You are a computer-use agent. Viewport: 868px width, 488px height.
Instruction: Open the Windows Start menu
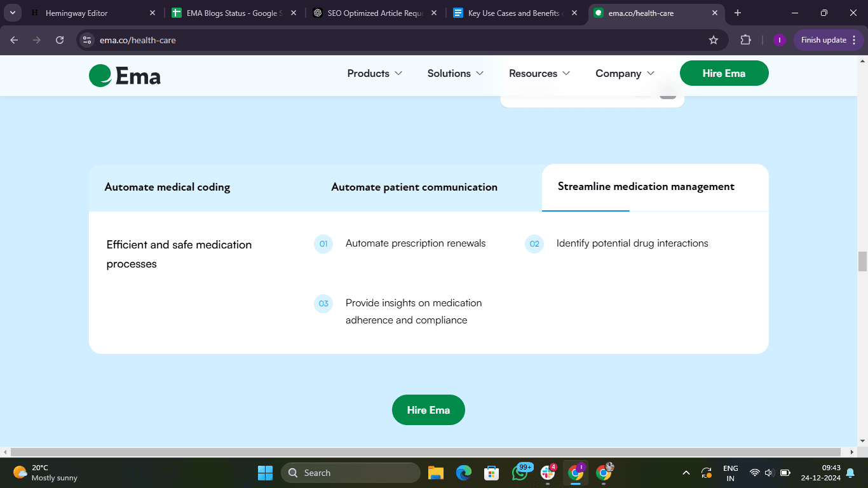pos(265,473)
